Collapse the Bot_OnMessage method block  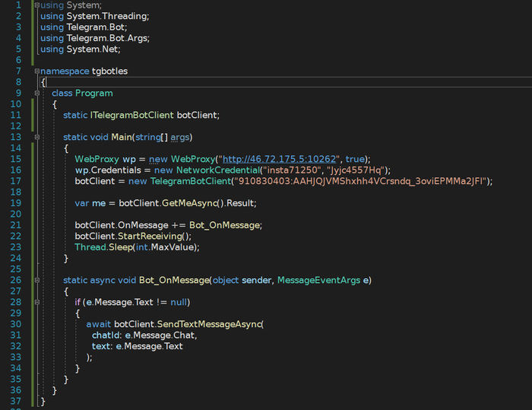pos(37,280)
